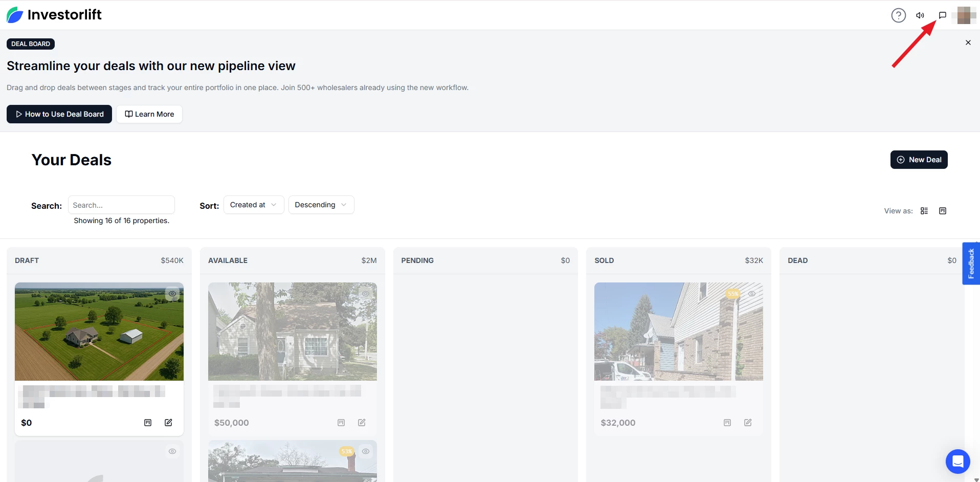Click the $32K sold total

pos(754,260)
